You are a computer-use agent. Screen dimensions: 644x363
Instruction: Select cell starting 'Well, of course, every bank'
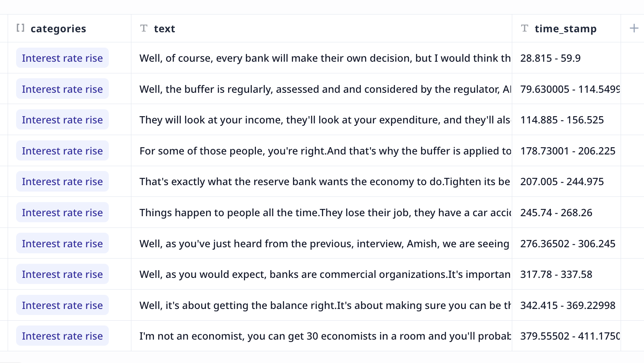(322, 58)
